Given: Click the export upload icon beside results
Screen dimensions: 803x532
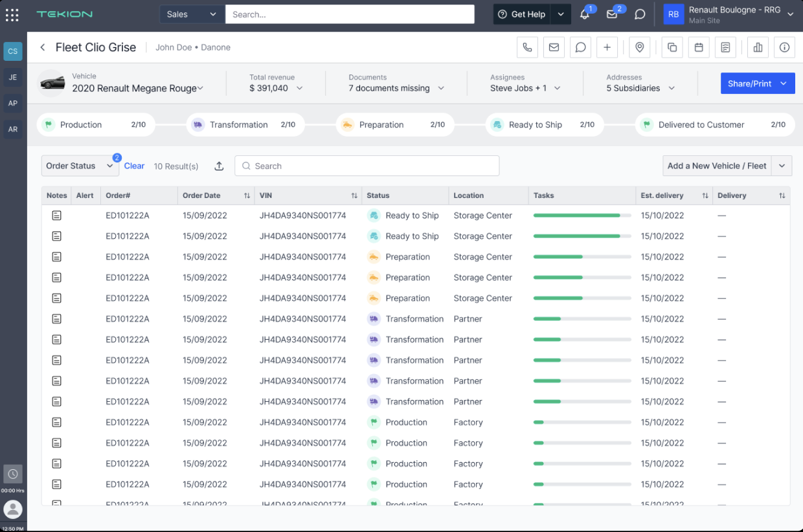Looking at the screenshot, I should (219, 166).
